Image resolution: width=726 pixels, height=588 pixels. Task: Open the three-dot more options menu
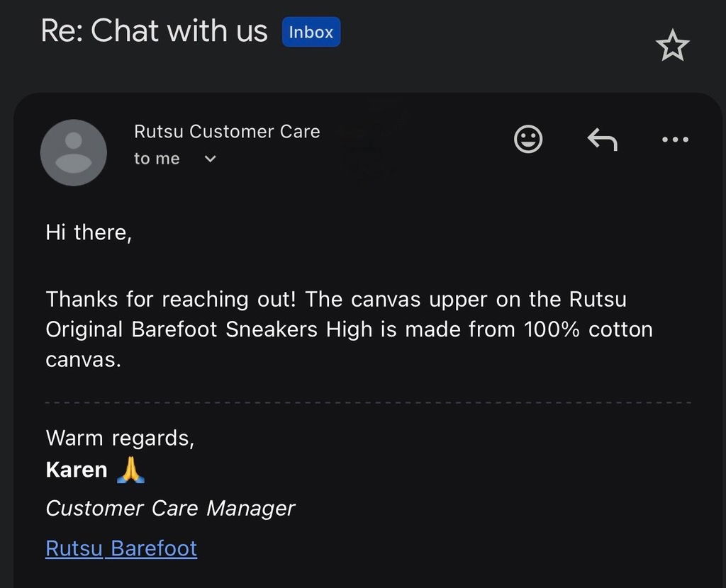(x=675, y=139)
